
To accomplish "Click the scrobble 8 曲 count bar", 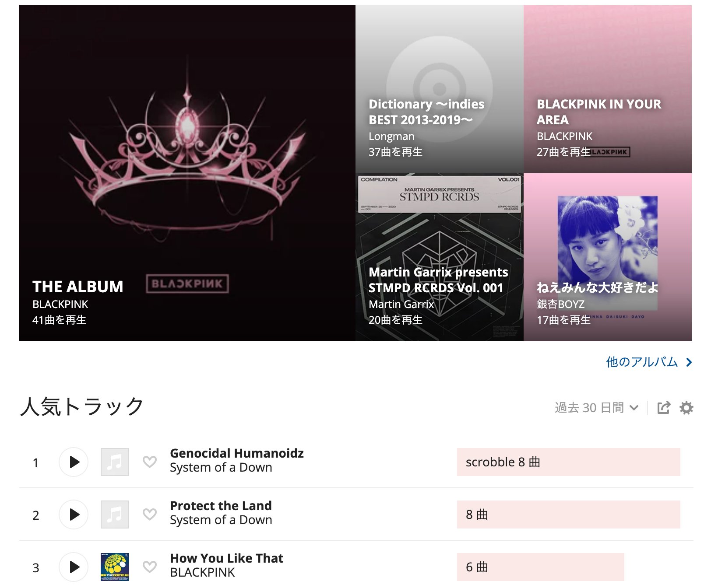I will [569, 462].
